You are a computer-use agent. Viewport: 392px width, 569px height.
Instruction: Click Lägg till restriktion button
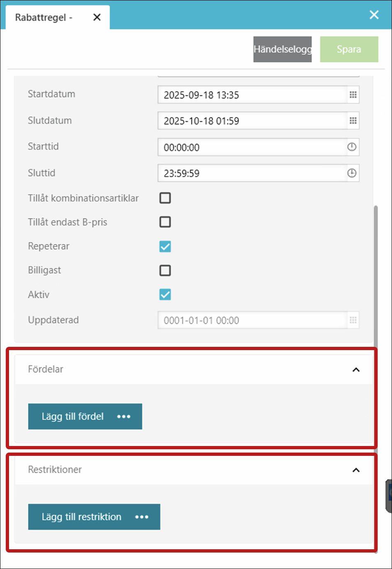(94, 517)
